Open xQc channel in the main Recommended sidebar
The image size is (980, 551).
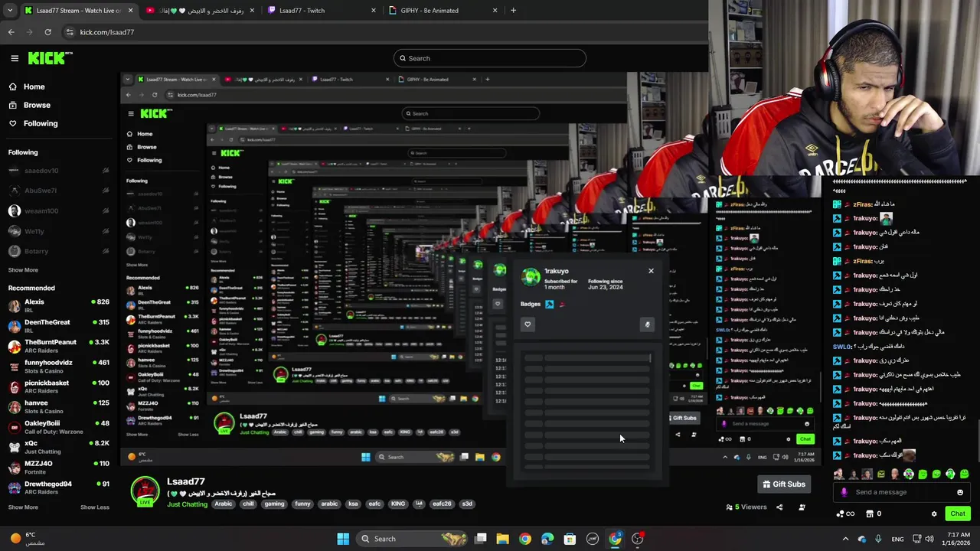point(58,447)
